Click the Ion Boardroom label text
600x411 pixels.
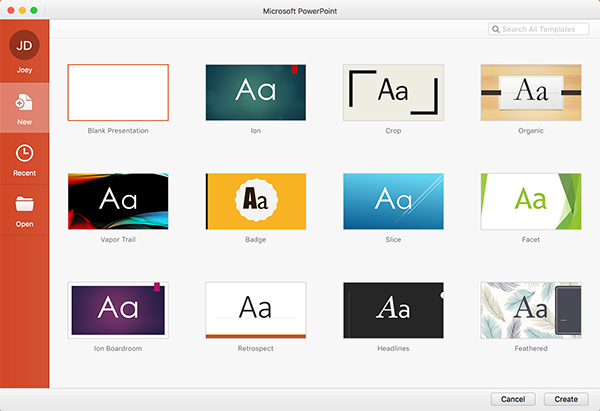(118, 348)
